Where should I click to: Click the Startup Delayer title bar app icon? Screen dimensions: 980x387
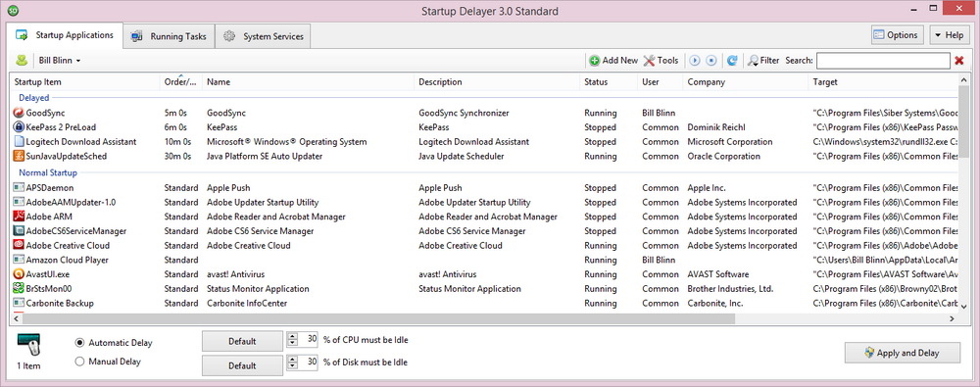point(13,11)
